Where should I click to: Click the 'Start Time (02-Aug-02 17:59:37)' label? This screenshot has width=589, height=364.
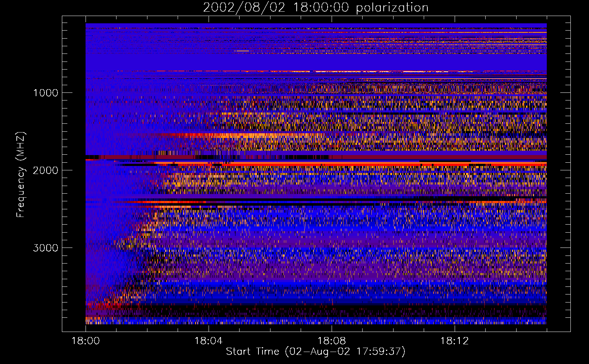coord(316,352)
